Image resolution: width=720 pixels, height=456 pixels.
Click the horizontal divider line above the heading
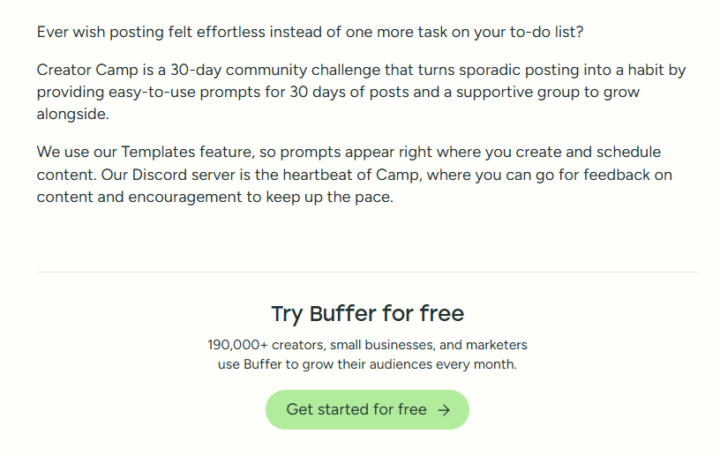coord(367,271)
